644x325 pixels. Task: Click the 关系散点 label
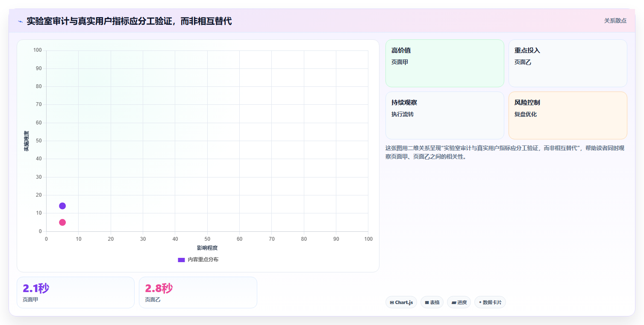tap(615, 21)
